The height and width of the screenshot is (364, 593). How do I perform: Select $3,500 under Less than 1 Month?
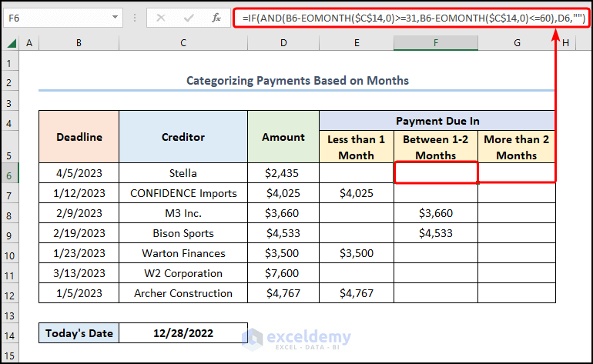pos(357,253)
